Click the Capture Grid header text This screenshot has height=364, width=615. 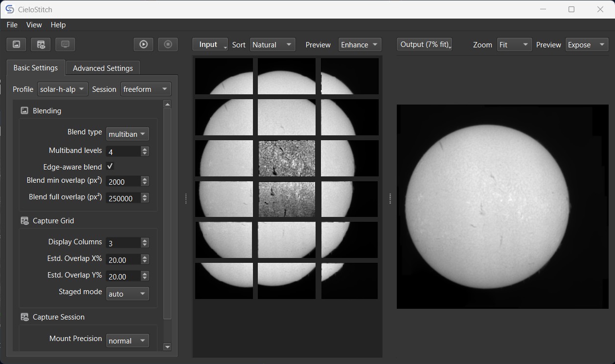point(53,221)
